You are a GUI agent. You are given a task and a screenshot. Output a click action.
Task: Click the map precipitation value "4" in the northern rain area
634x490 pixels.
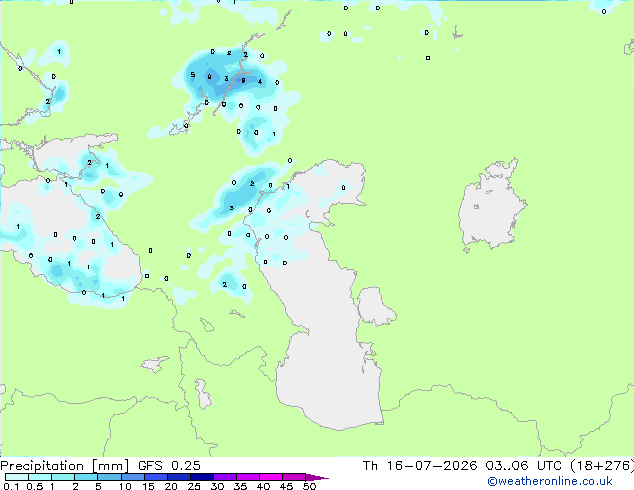[x=260, y=81]
